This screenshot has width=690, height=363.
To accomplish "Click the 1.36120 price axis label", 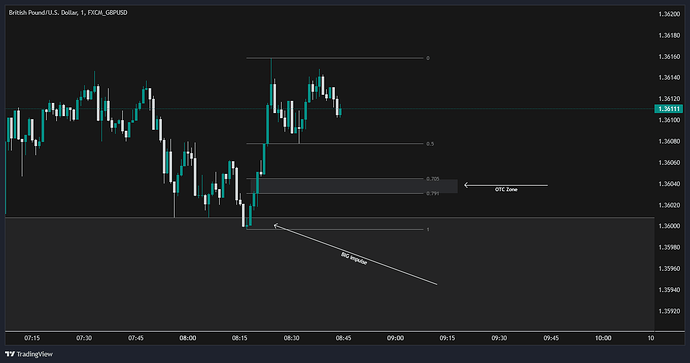I will point(669,99).
